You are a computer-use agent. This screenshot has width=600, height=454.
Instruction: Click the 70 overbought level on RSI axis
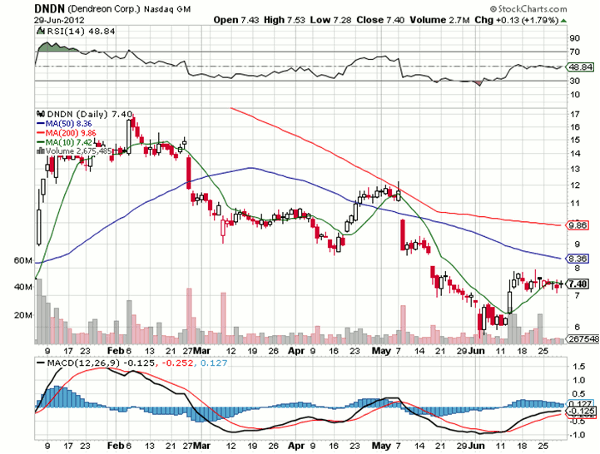(x=574, y=52)
